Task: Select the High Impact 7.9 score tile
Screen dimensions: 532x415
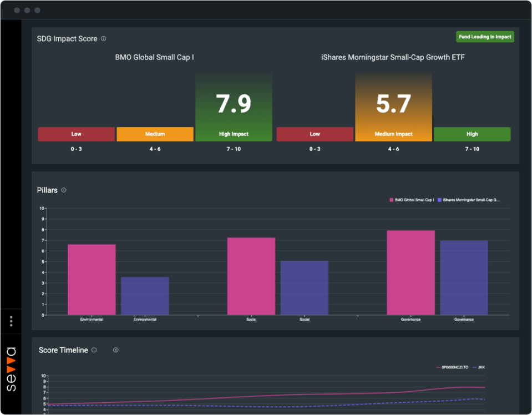Action: (234, 107)
